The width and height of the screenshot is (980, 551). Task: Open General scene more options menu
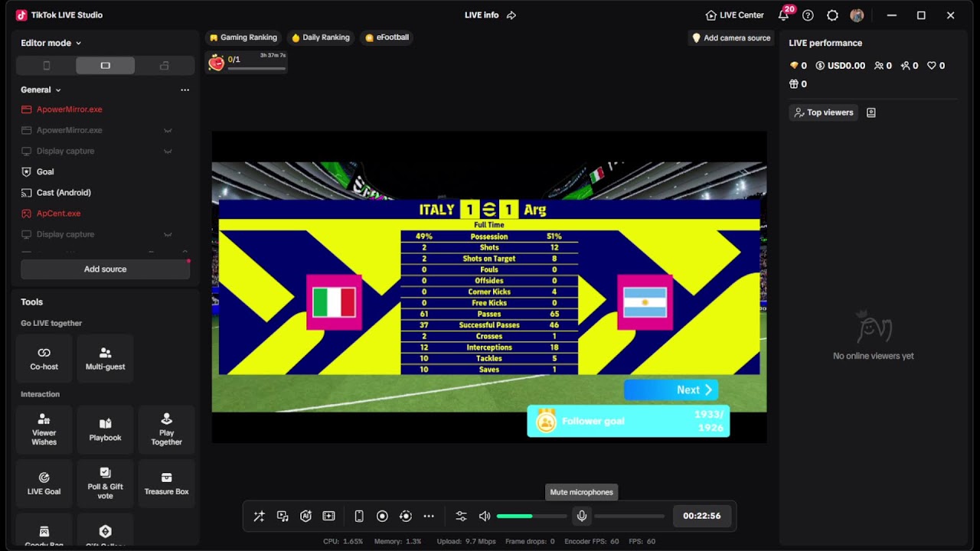coord(185,90)
